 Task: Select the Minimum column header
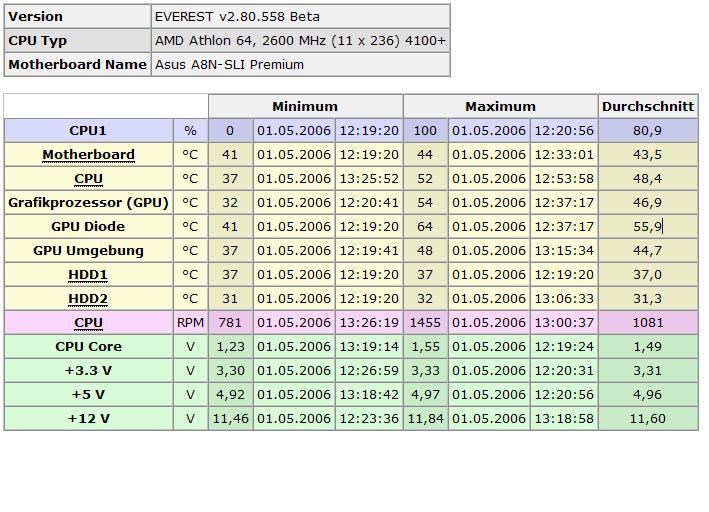click(305, 107)
